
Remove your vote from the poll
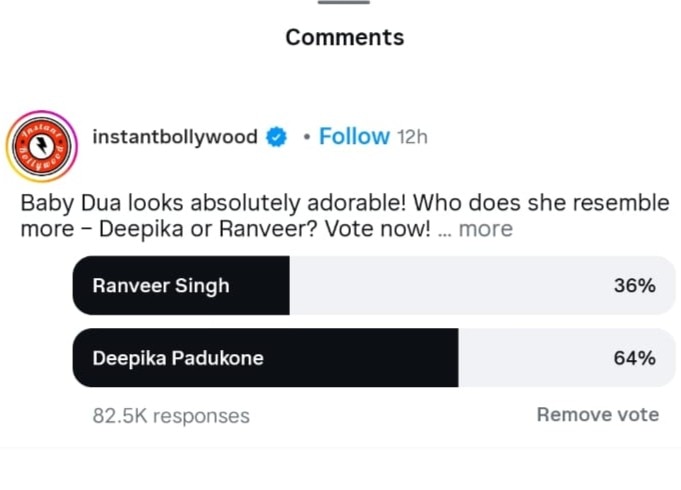click(597, 414)
